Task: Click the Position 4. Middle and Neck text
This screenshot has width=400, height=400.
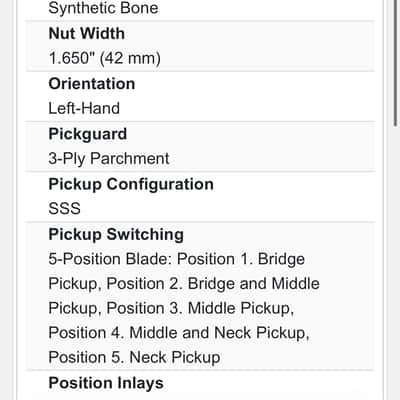Action: 149,333
